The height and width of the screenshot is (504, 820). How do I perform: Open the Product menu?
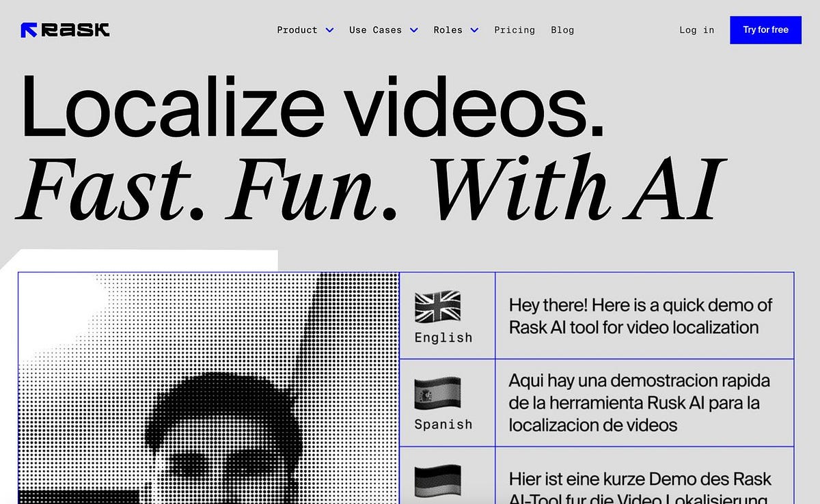point(297,30)
